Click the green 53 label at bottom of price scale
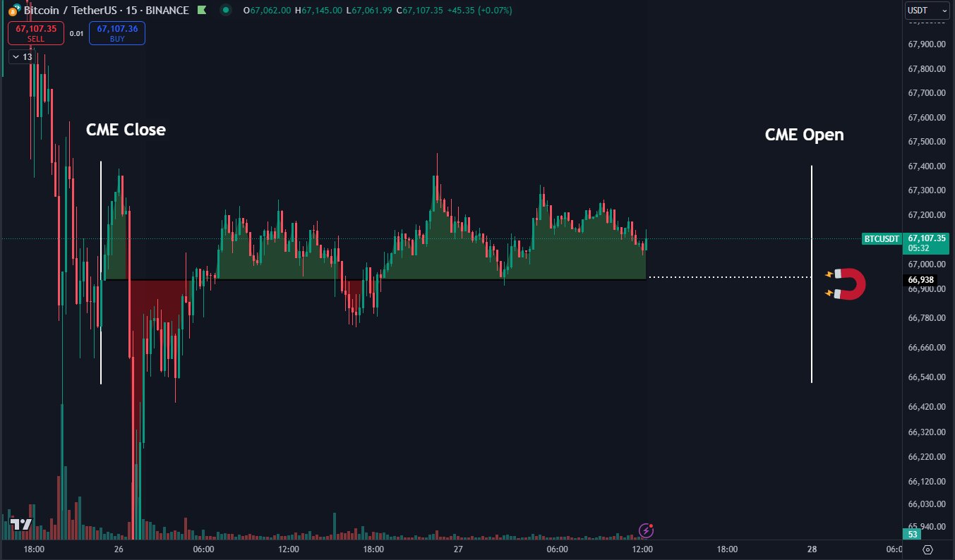The height and width of the screenshot is (560, 955). pos(912,535)
